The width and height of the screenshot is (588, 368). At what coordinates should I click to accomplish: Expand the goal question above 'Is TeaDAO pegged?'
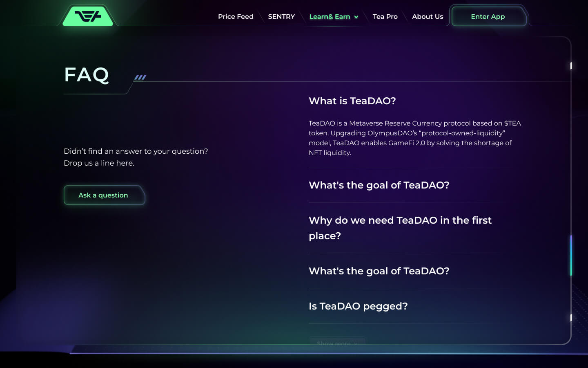click(379, 271)
